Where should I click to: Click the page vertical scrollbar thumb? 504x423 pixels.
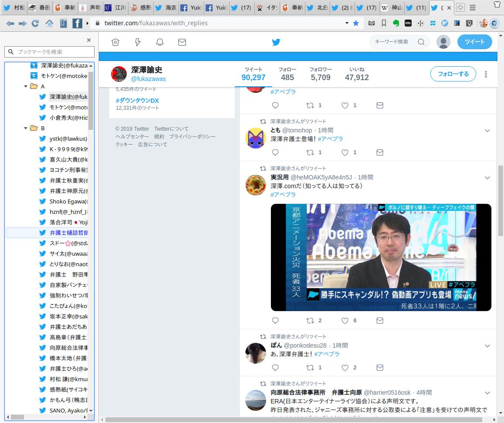pyautogui.click(x=501, y=200)
